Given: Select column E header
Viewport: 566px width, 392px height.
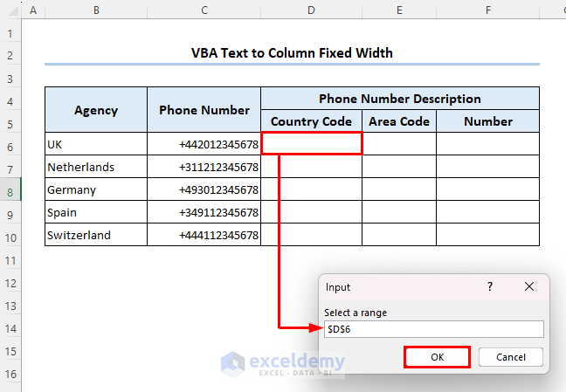Looking at the screenshot, I should (399, 10).
